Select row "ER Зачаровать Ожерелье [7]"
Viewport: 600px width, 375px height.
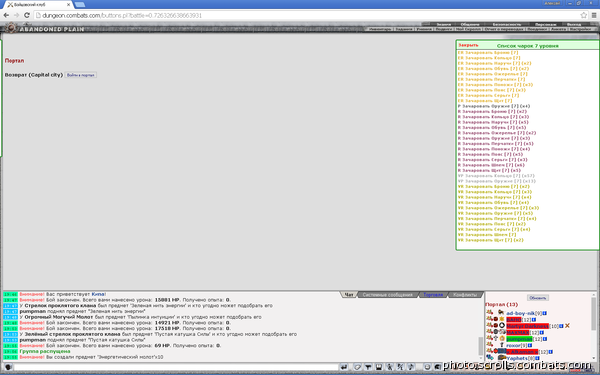492,74
